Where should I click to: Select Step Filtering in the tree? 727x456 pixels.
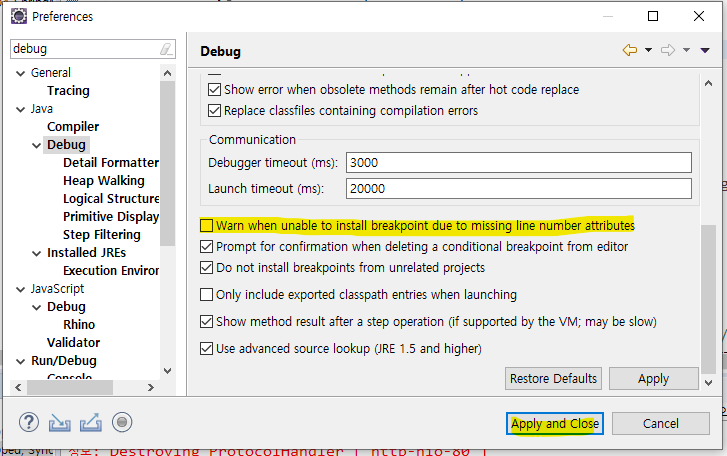click(102, 235)
